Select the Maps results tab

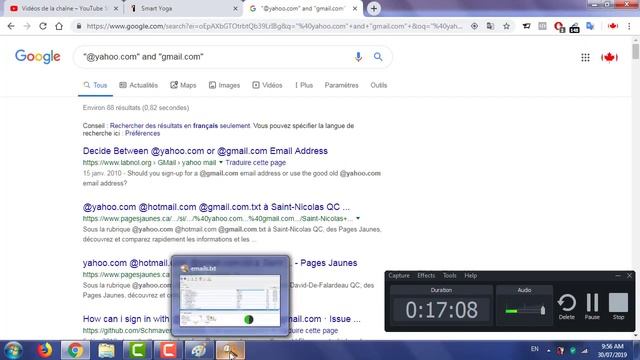tap(183, 85)
